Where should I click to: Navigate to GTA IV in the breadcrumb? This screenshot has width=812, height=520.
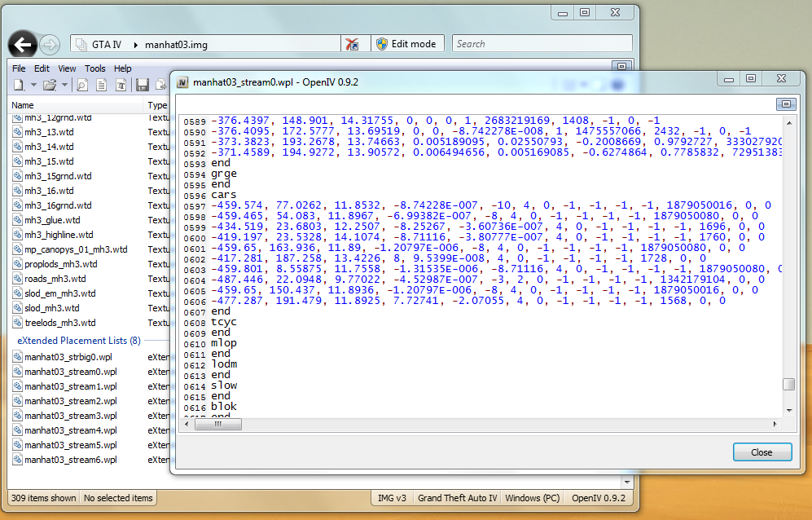(x=107, y=44)
